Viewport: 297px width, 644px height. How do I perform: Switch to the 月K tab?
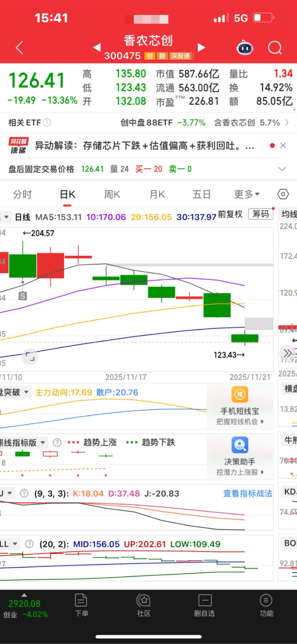157,194
